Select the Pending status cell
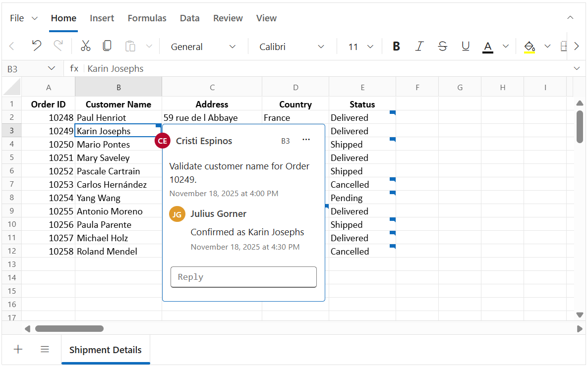 pyautogui.click(x=362, y=198)
